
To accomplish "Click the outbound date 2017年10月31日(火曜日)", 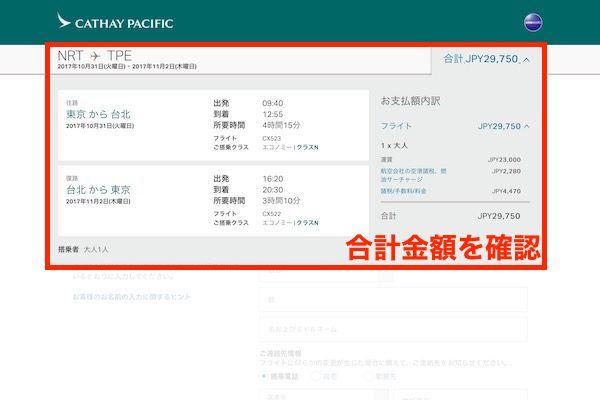I will [x=100, y=126].
